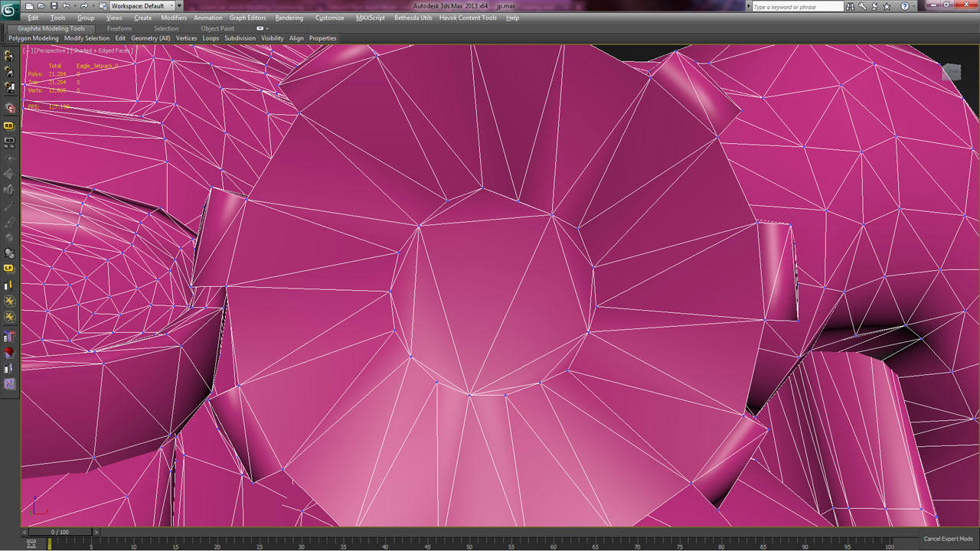Open the Bethesda Utils menu
980x551 pixels.
pyautogui.click(x=413, y=18)
